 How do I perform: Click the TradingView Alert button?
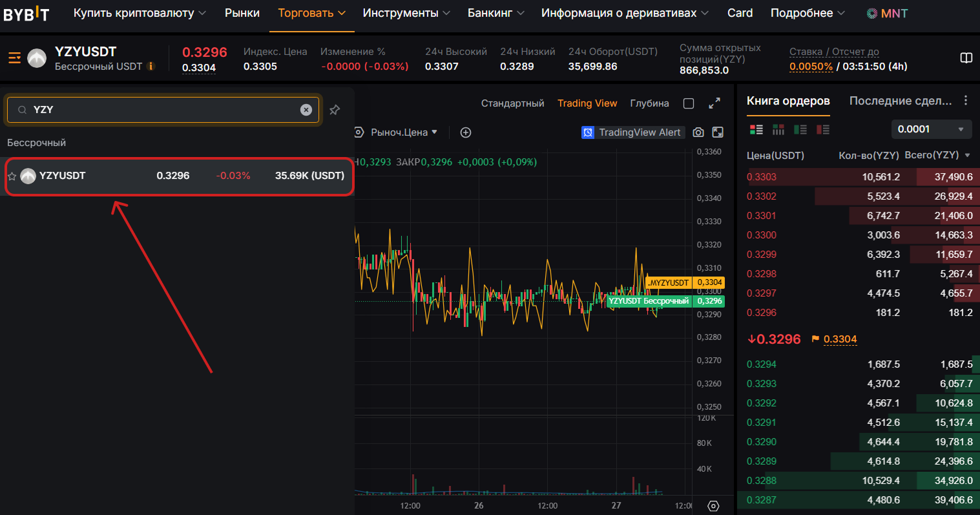tap(632, 132)
